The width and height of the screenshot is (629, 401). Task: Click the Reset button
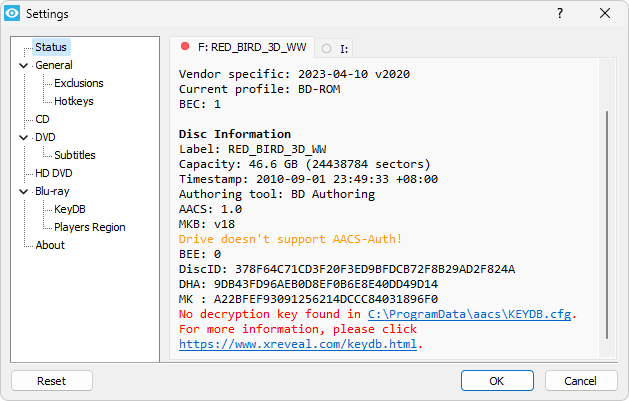pyautogui.click(x=52, y=381)
